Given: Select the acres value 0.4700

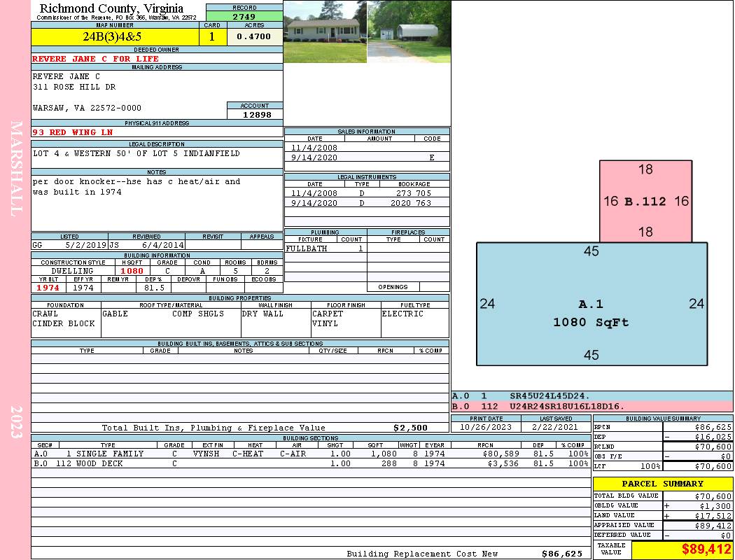Looking at the screenshot, I should tap(255, 36).
